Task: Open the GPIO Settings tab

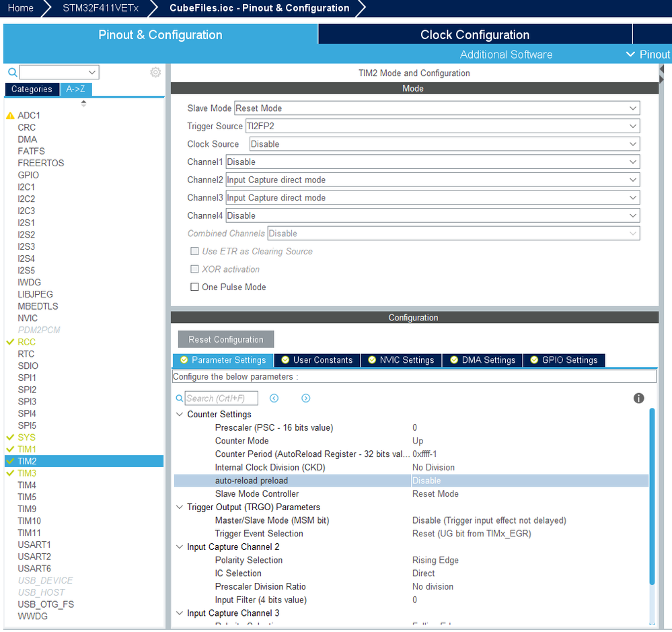Action: click(564, 359)
